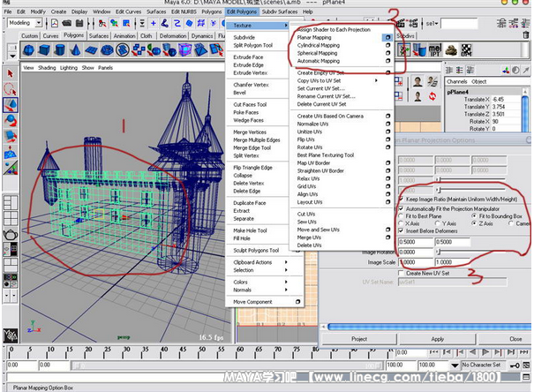Click the Apply button

(437, 339)
